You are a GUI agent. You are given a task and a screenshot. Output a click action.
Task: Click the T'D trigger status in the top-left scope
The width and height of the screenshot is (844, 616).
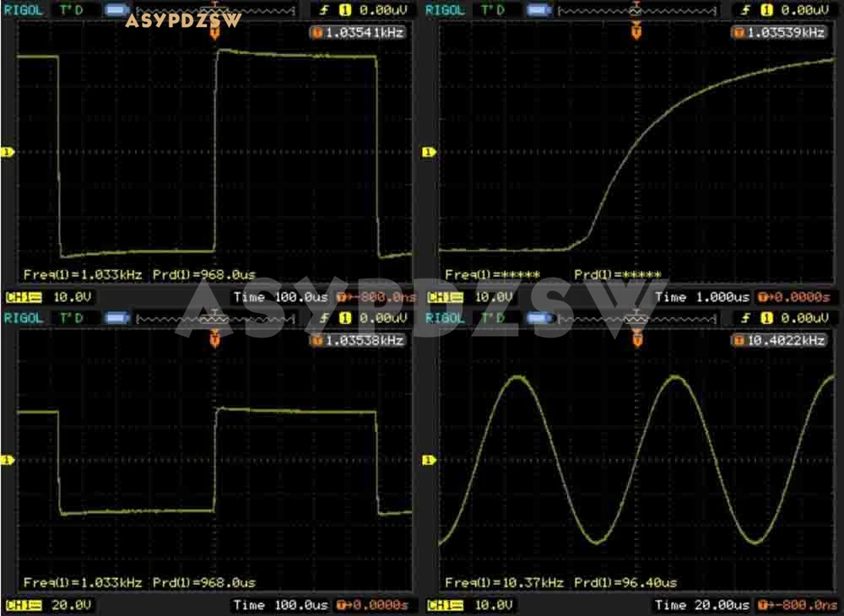tap(71, 10)
